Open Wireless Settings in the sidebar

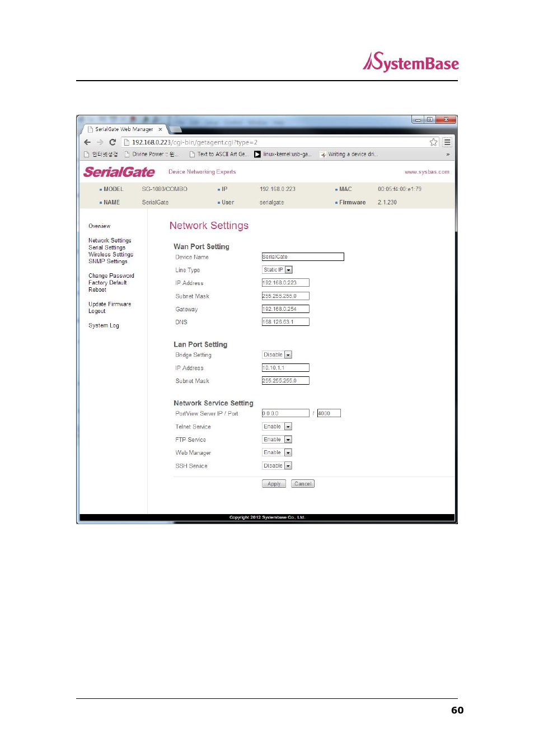tap(111, 254)
